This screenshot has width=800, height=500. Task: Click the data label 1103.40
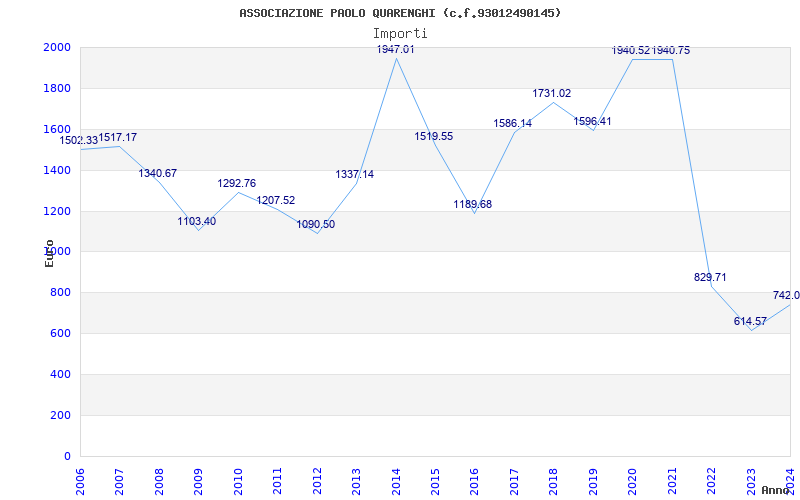[196, 221]
